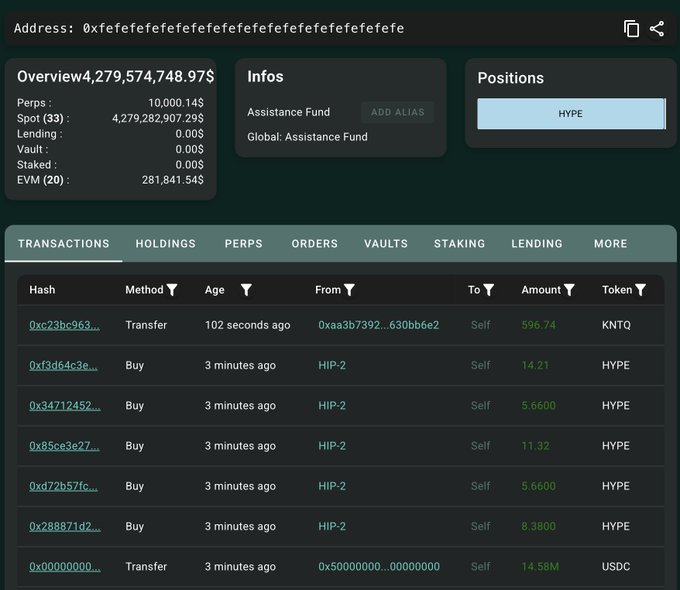Click the Hash column header
680x590 pixels.
[x=42, y=290]
